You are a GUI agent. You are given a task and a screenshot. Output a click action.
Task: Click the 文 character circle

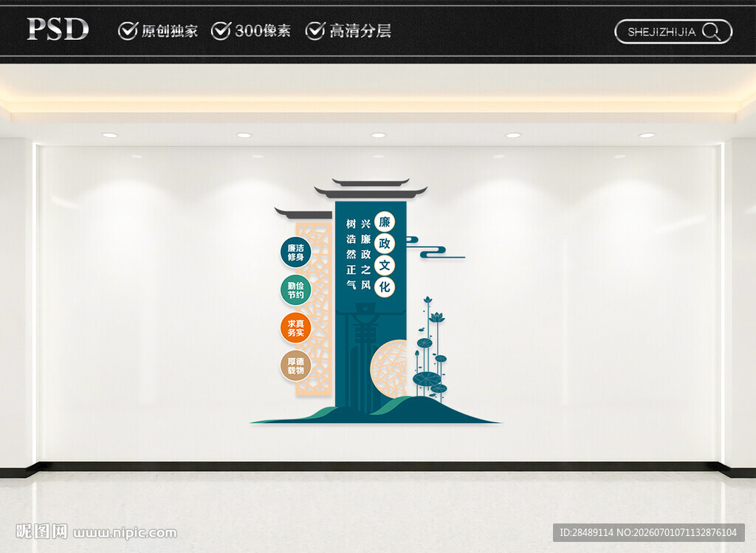[384, 265]
